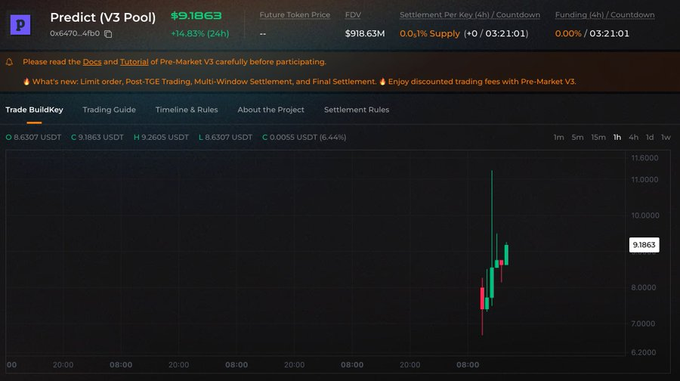Click the notification bell icon

tap(9, 62)
